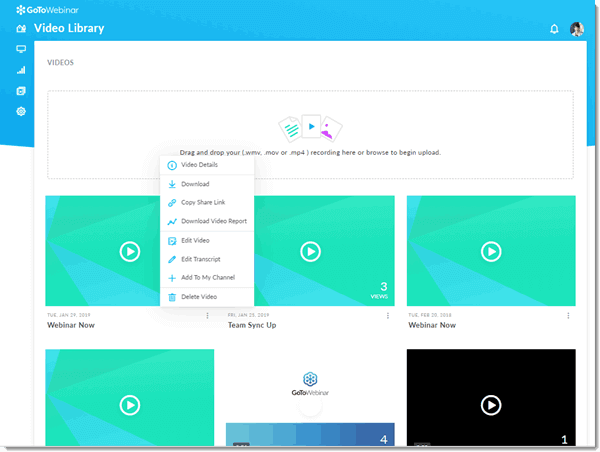Choose Download in the context menu
This screenshot has height=452, width=600.
207,184
